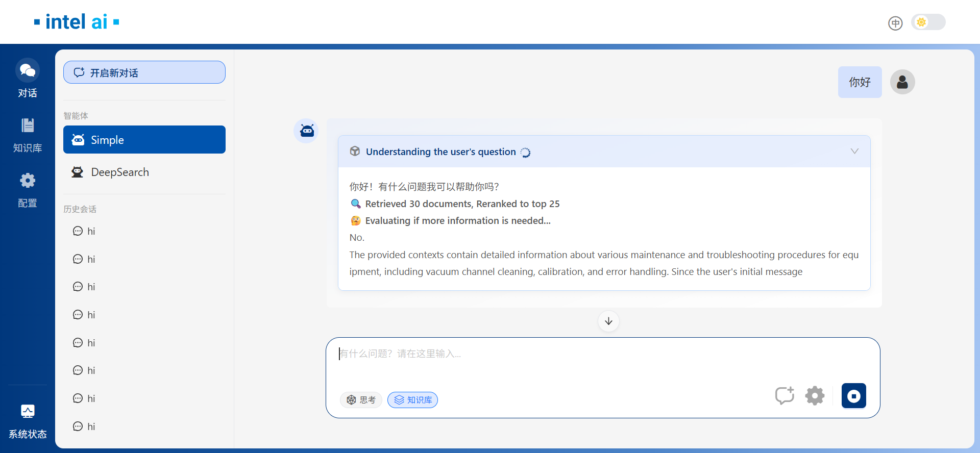Toggle the light/dark theme switch
Image resolution: width=980 pixels, height=453 pixels.
point(928,22)
